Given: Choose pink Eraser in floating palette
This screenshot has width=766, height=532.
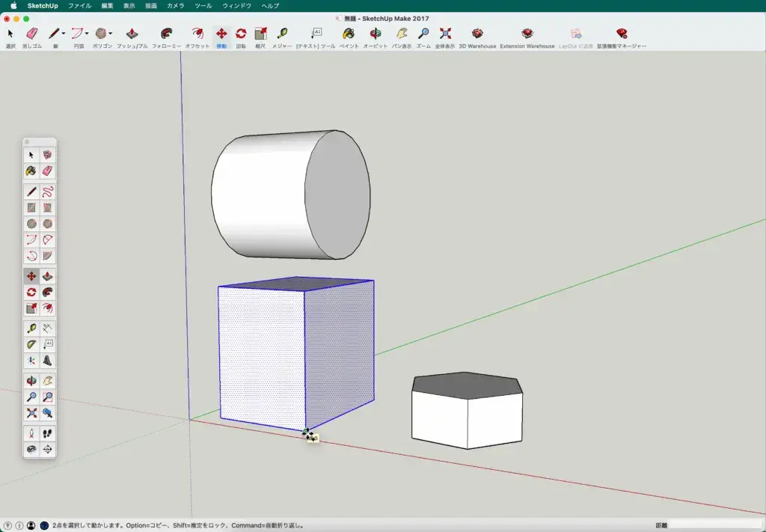Looking at the screenshot, I should [x=47, y=171].
